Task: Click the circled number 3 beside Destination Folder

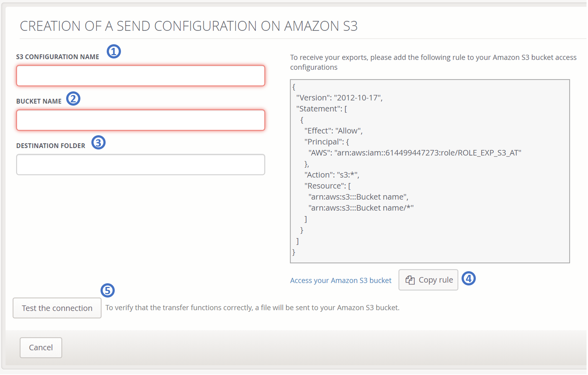Action: coord(98,143)
